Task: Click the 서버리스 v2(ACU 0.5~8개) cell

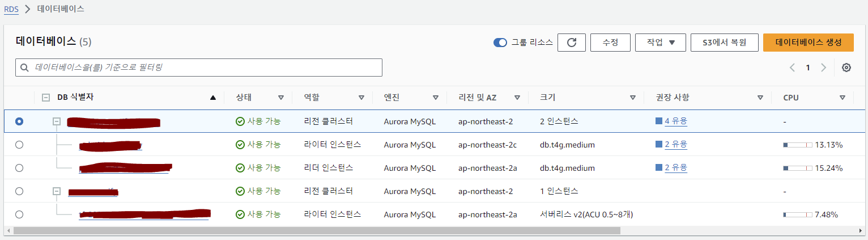Action: click(x=586, y=214)
